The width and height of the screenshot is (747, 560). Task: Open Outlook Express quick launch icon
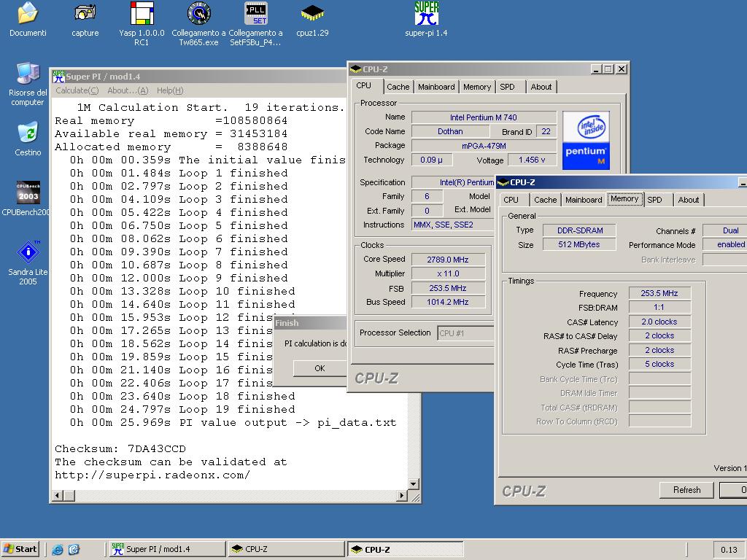click(74, 550)
